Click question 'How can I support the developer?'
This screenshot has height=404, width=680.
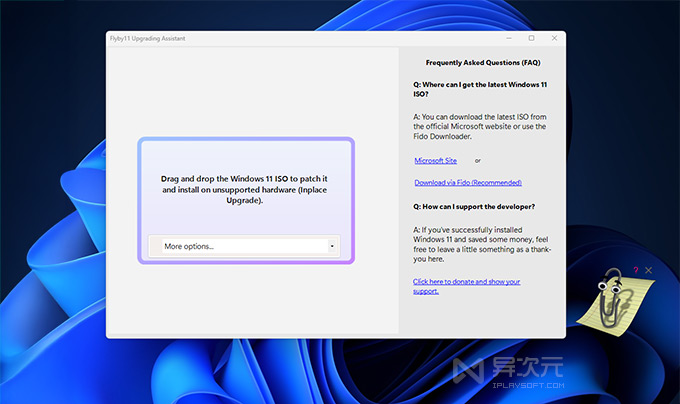coord(474,207)
